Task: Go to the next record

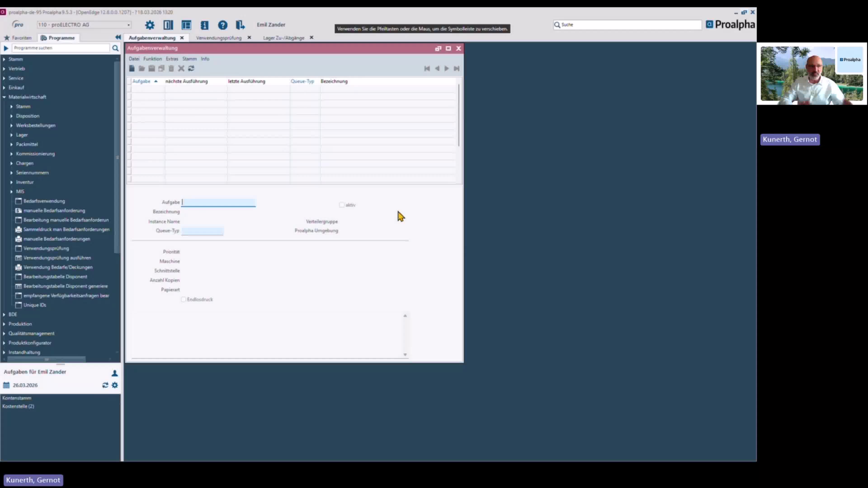Action: 447,68
